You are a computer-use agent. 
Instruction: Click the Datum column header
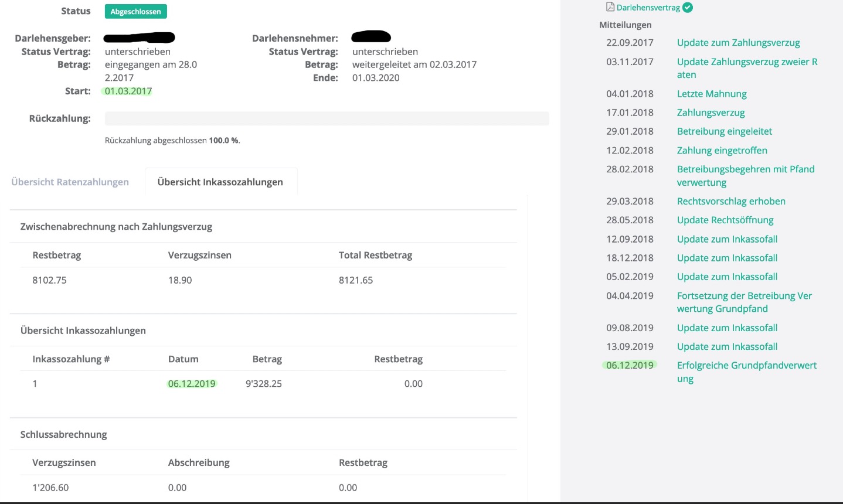click(x=183, y=359)
